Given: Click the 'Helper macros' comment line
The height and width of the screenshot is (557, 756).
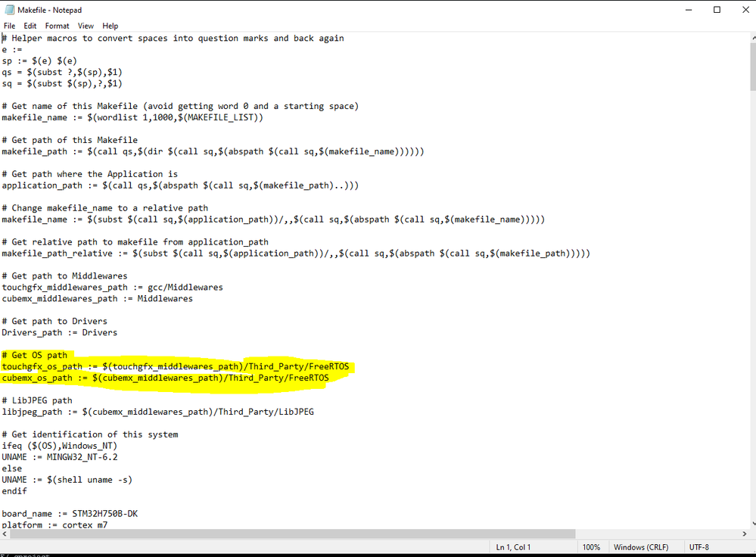Looking at the screenshot, I should pyautogui.click(x=173, y=38).
